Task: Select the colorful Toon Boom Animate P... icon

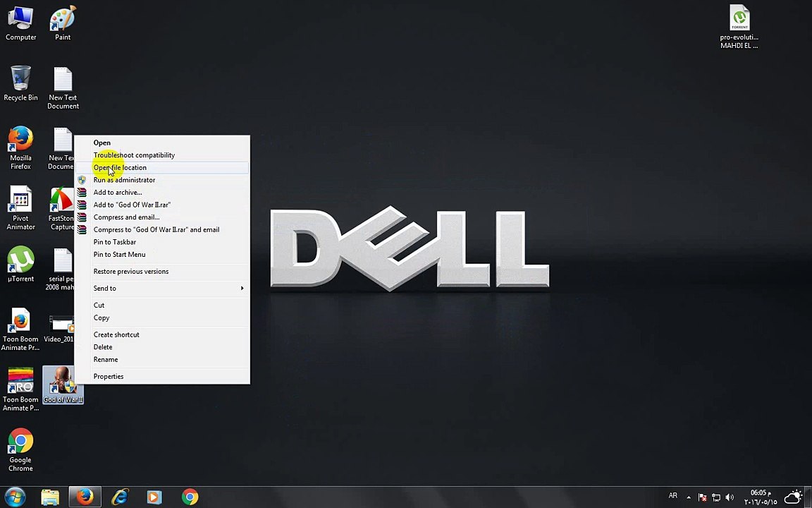Action: pos(20,389)
